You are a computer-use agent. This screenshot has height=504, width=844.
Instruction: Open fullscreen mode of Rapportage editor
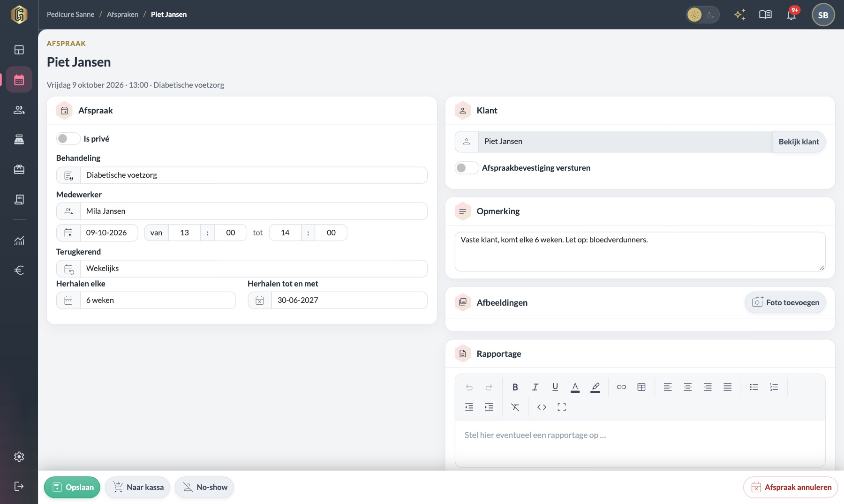point(562,407)
